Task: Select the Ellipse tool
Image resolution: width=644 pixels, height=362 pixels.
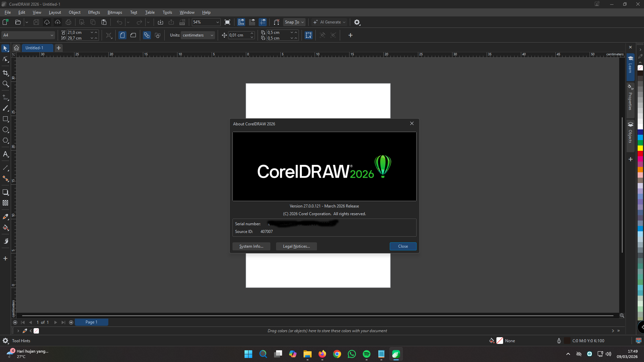Action: [5, 130]
